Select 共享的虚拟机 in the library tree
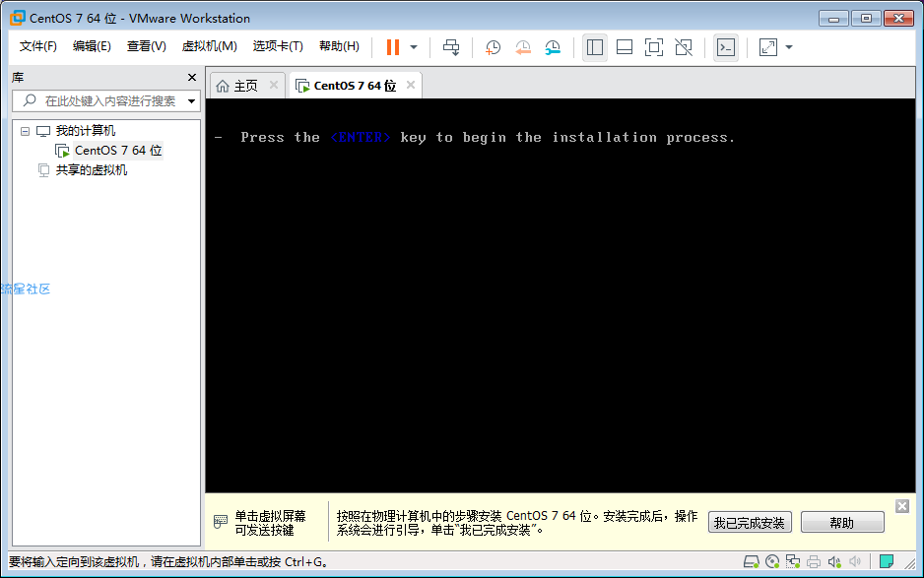This screenshot has height=578, width=924. tap(92, 170)
